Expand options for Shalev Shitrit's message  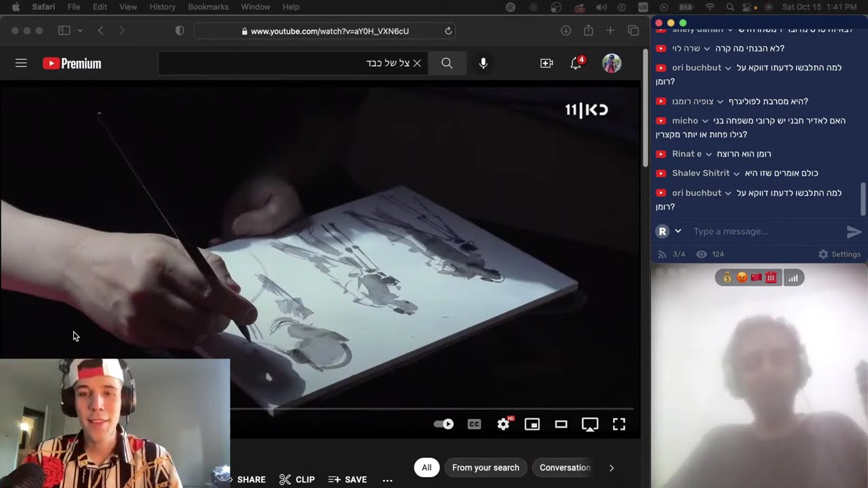(x=736, y=174)
